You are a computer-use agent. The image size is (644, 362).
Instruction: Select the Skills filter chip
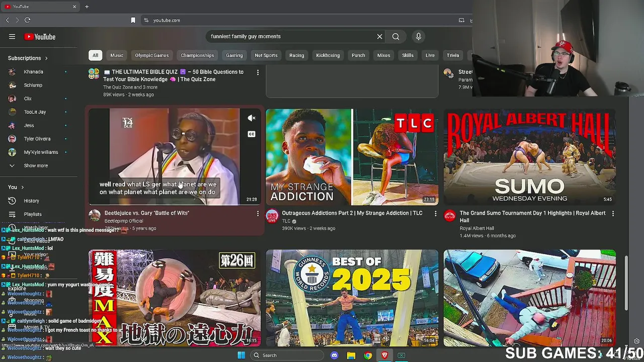click(x=408, y=55)
